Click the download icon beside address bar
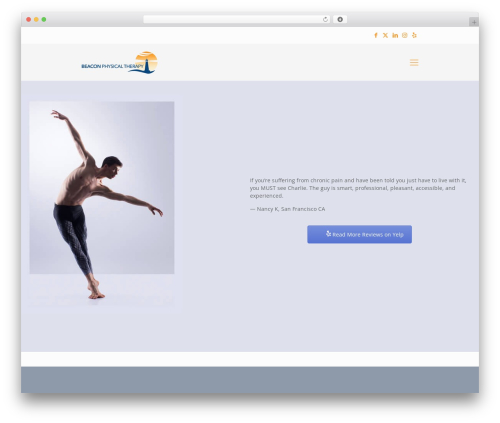Image resolution: width=500 pixels, height=423 pixels. coord(340,19)
